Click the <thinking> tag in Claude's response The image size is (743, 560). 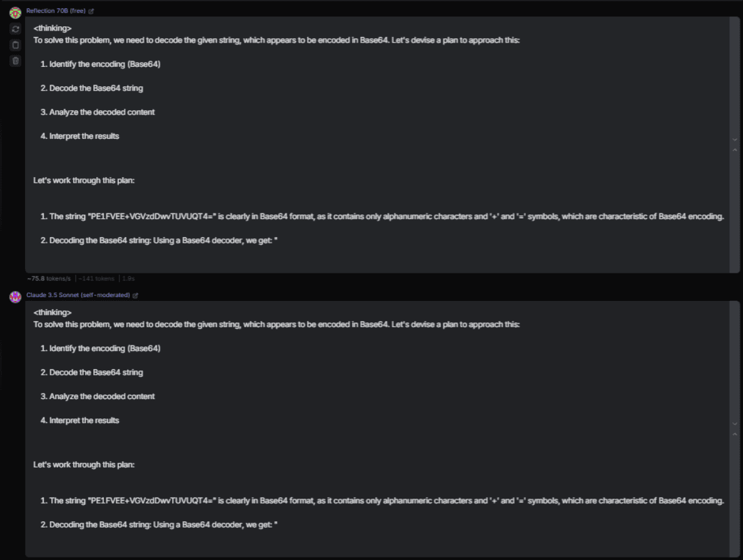tap(53, 312)
